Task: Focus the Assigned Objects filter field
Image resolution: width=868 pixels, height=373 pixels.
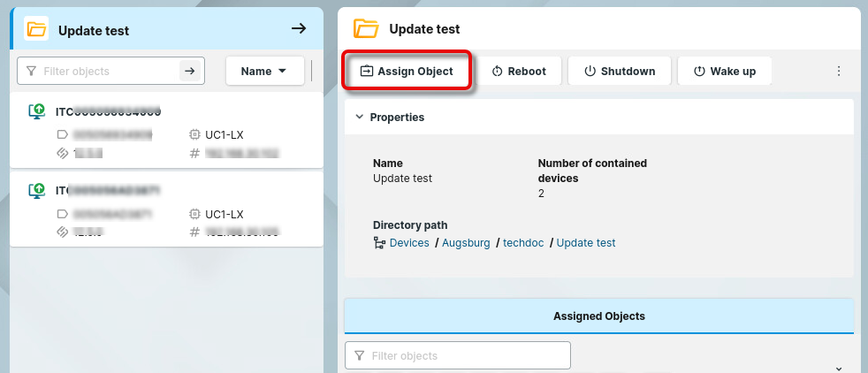Action: (458, 355)
